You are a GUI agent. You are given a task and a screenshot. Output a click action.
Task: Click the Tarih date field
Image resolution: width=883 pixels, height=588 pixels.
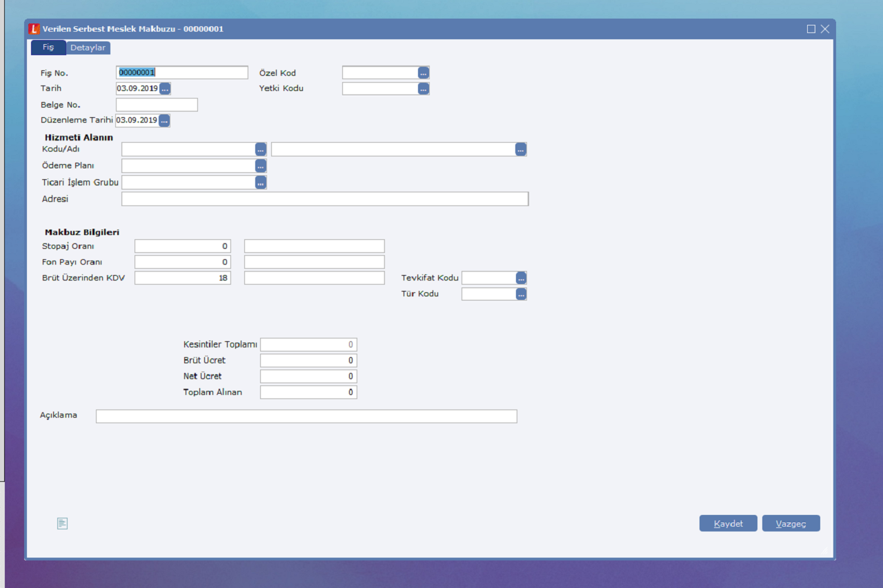[137, 88]
